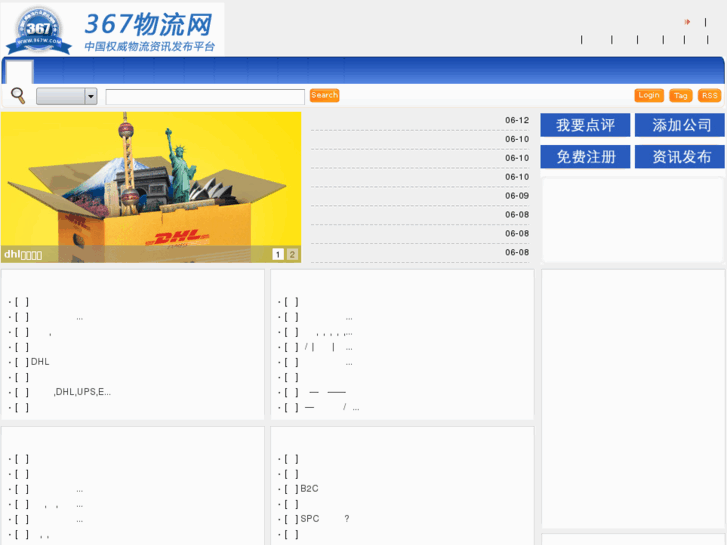727x545 pixels.
Task: Open the news item dated 06-09
Action: [420, 196]
